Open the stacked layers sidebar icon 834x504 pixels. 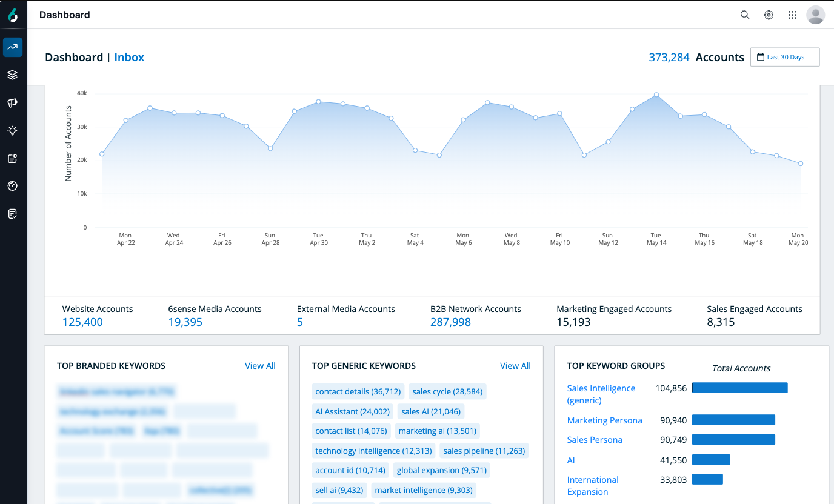pos(13,75)
